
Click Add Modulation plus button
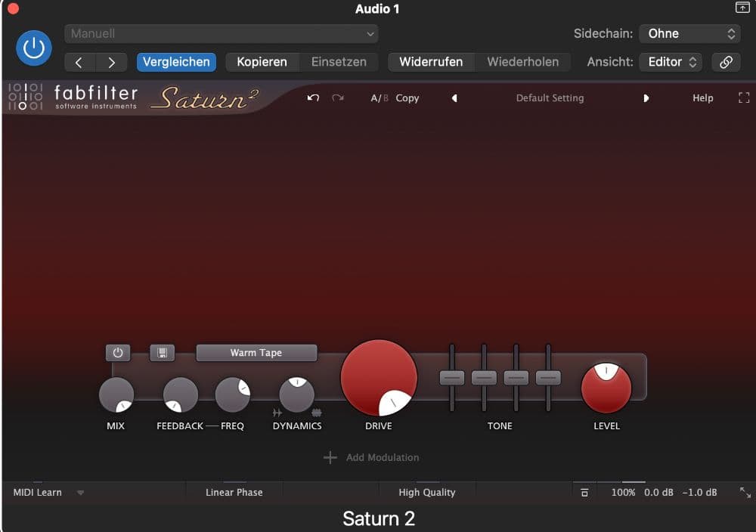tap(330, 457)
